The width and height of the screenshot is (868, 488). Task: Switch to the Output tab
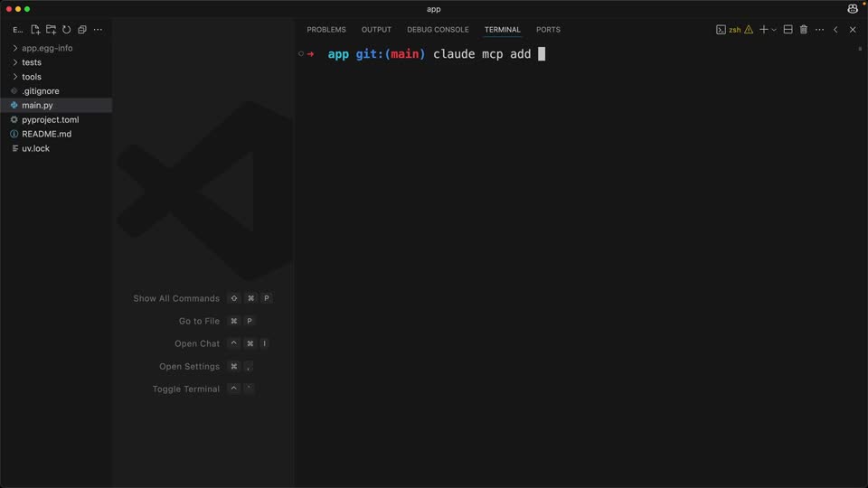coord(376,30)
